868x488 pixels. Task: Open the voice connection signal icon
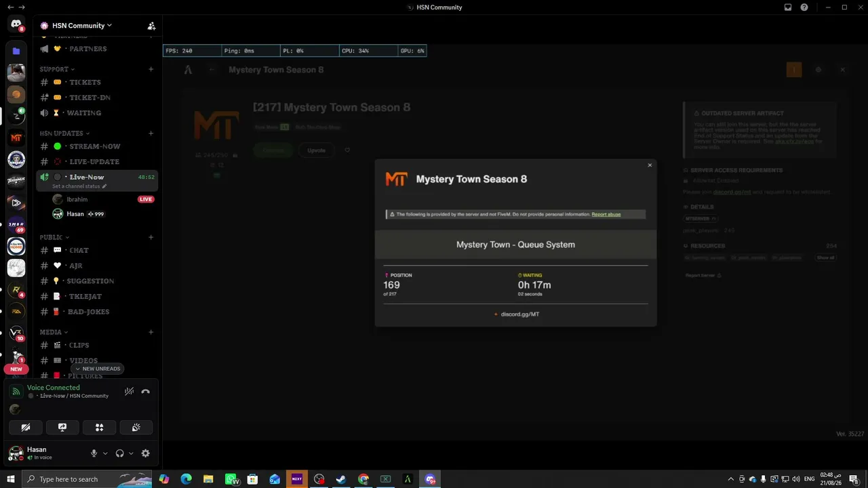tap(16, 392)
